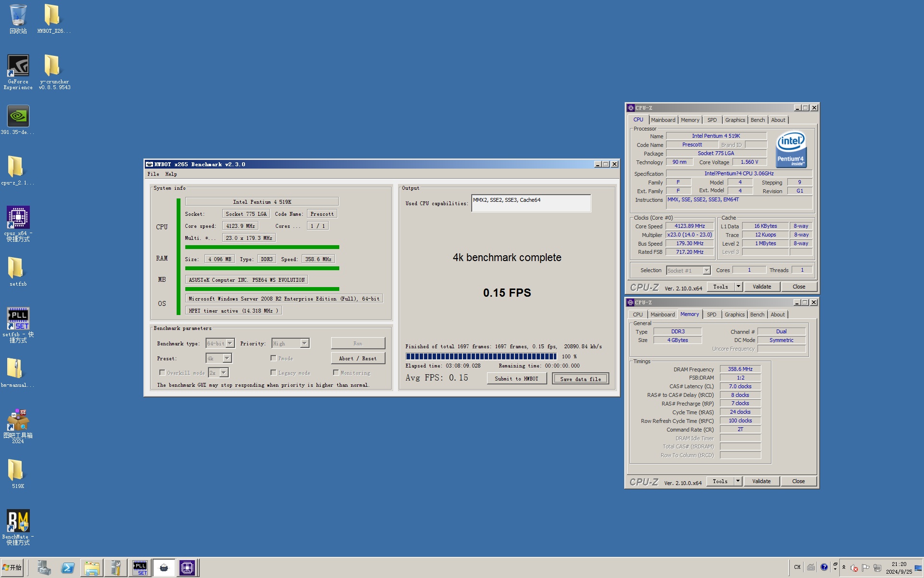Switch to the server tools taskbar button
Image resolution: width=924 pixels, height=578 pixels.
tap(115, 568)
